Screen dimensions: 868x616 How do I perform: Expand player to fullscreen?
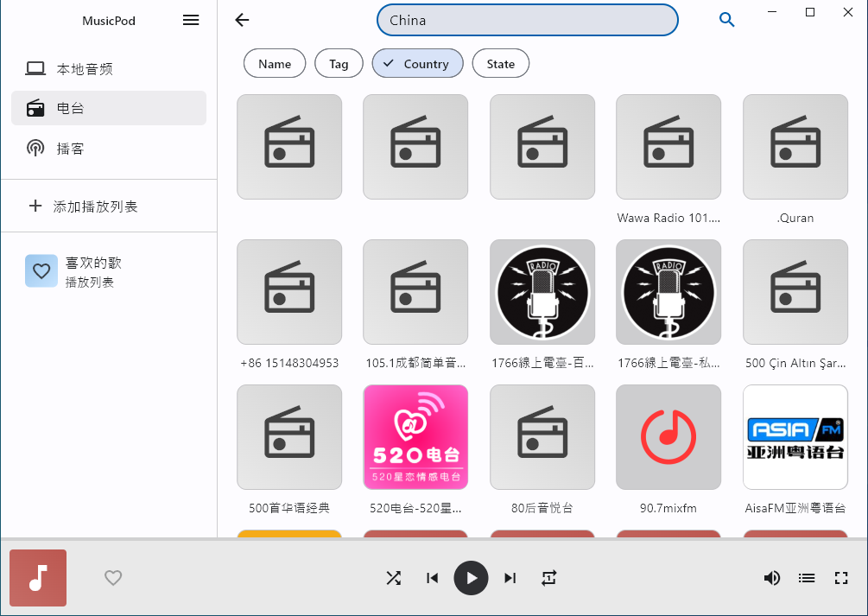click(x=841, y=578)
